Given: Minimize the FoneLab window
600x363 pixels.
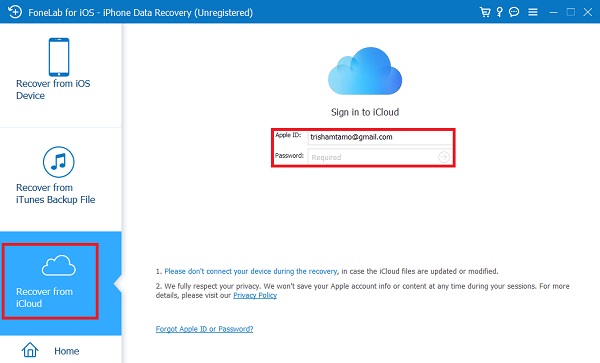Looking at the screenshot, I should [553, 12].
